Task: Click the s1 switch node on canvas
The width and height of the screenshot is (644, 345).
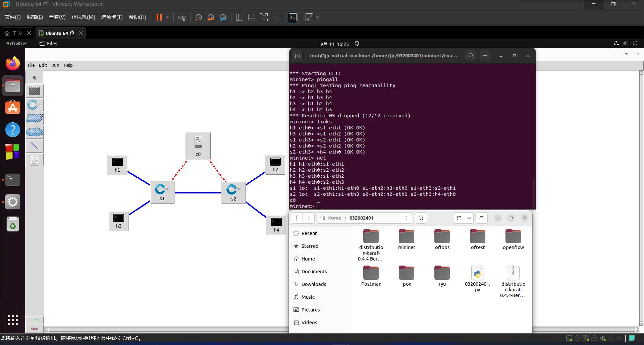Action: [x=162, y=192]
